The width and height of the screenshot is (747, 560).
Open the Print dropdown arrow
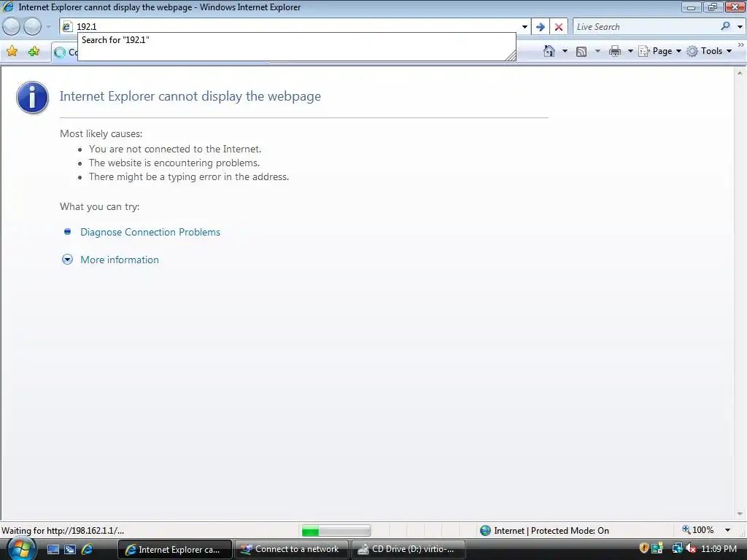coord(630,51)
